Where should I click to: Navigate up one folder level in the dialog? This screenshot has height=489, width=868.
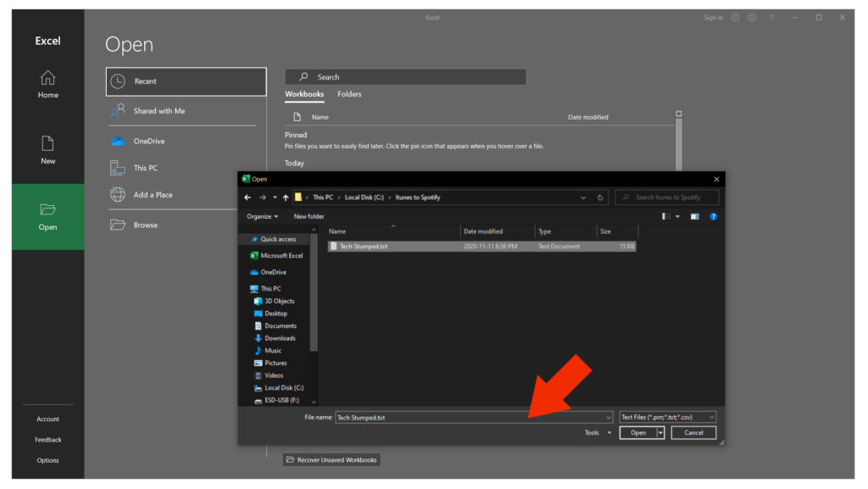click(286, 197)
